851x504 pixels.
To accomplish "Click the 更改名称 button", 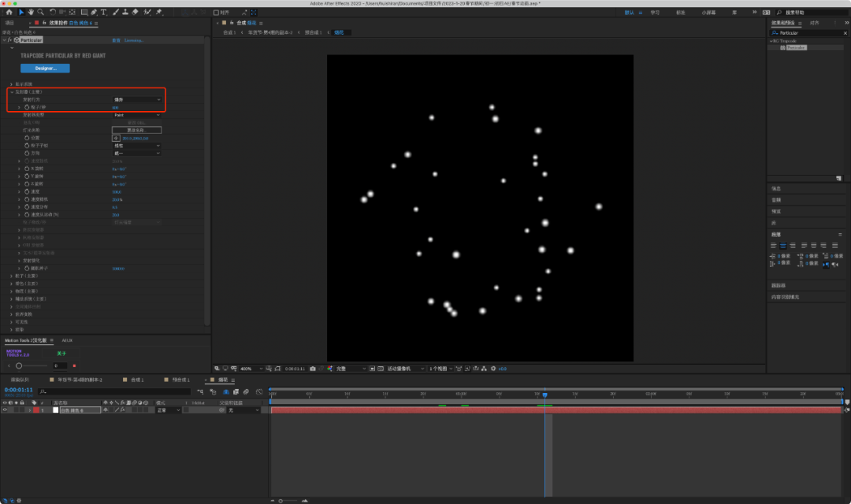I will point(136,130).
